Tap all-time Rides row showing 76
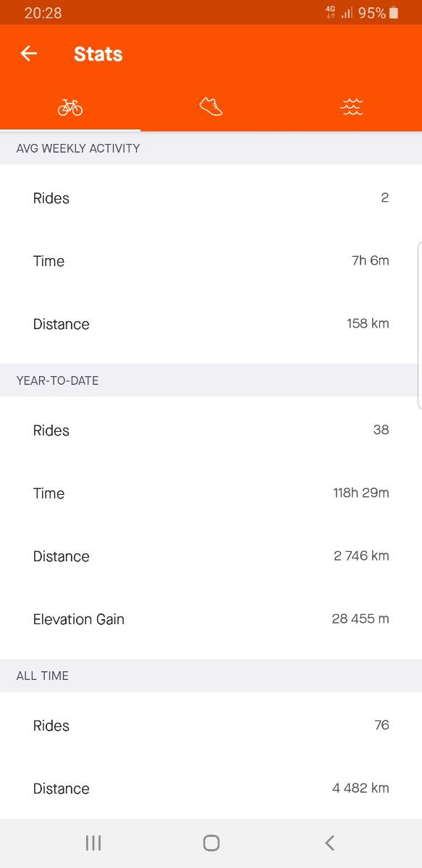 point(211,726)
